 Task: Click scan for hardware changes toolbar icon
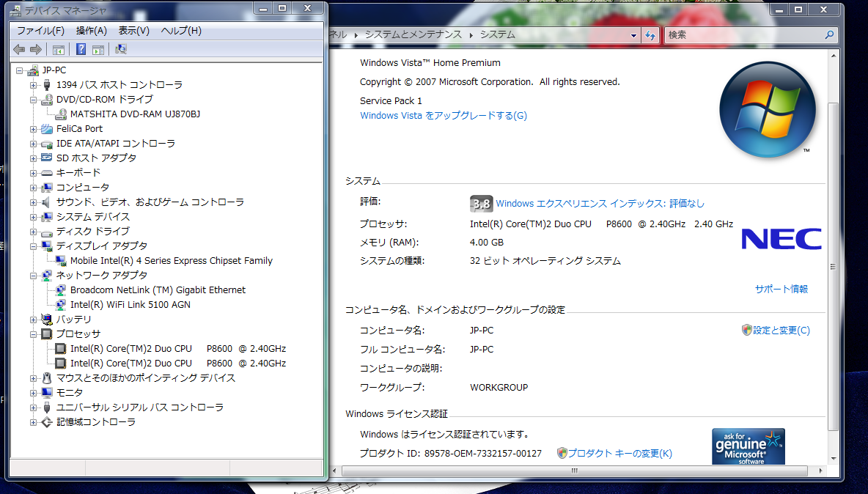[x=121, y=49]
